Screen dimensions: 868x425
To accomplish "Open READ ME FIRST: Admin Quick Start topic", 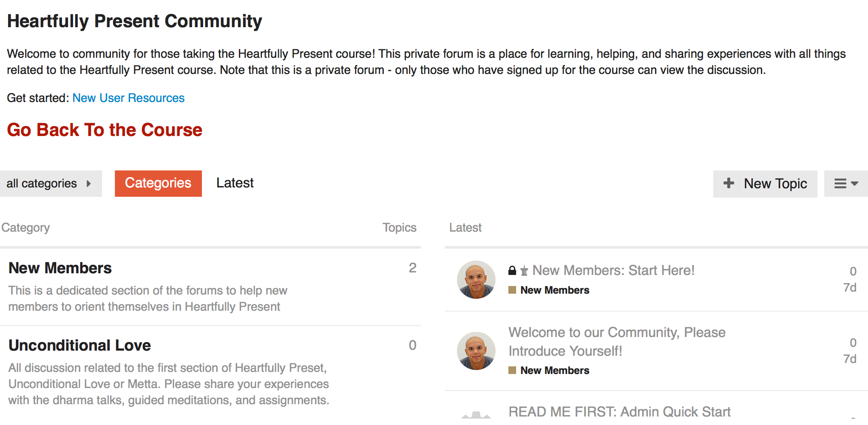I will point(619,412).
